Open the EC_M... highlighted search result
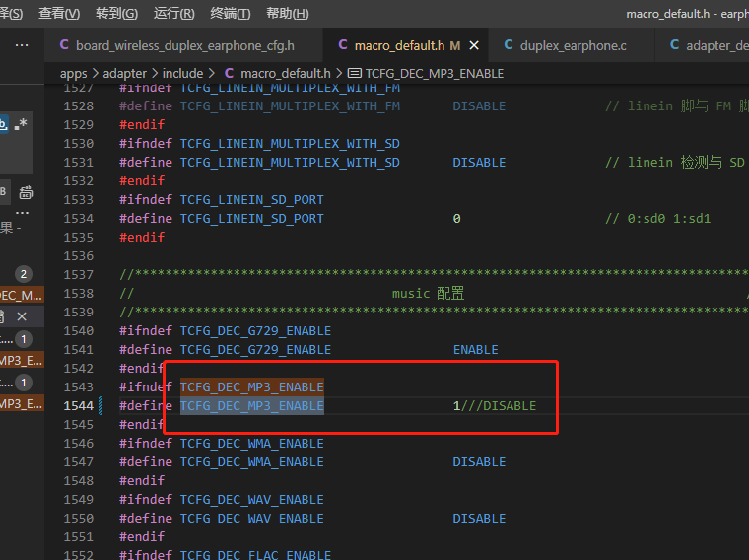 pos(22,296)
